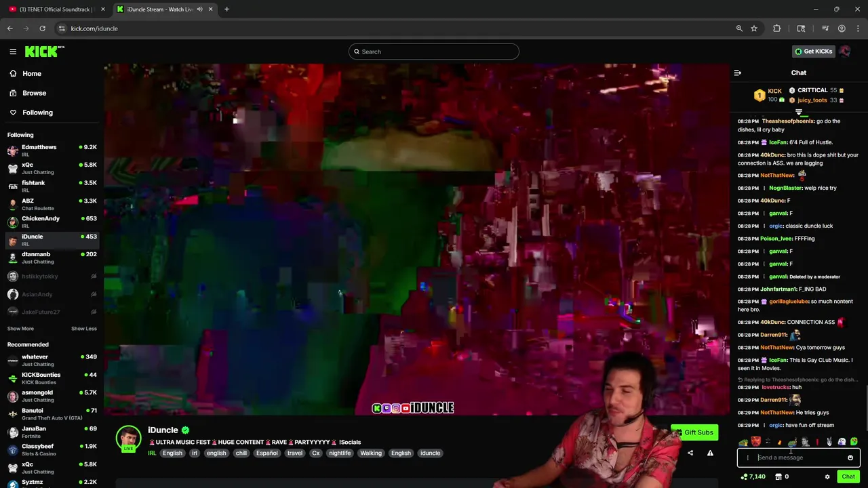Close the iDuncle Stream tab
This screenshot has width=868, height=488.
(x=210, y=9)
